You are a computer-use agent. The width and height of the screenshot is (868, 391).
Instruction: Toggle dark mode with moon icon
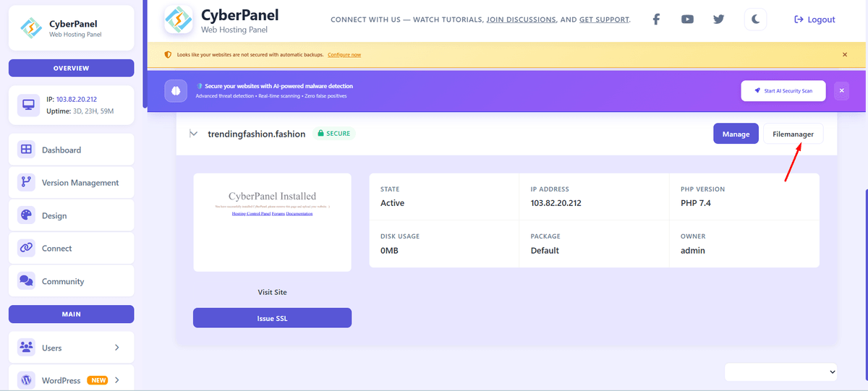[755, 20]
